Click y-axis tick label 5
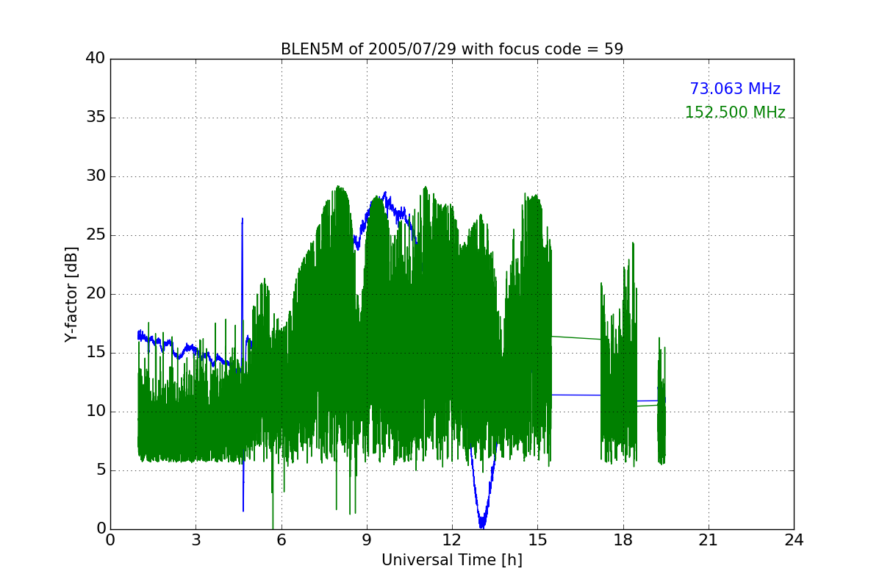 (x=100, y=470)
